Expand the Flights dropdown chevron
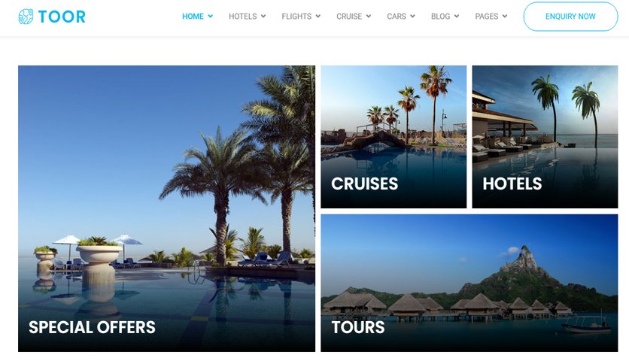Screen dimensions: 629x364 (318, 17)
